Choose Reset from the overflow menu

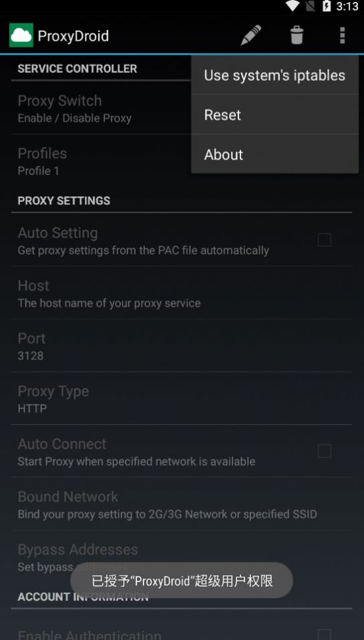(275, 115)
